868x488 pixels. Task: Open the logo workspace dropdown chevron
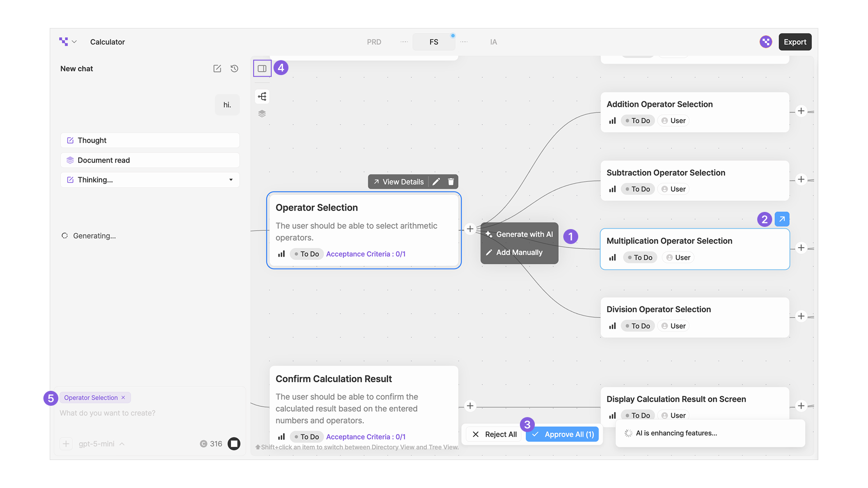[x=74, y=42]
